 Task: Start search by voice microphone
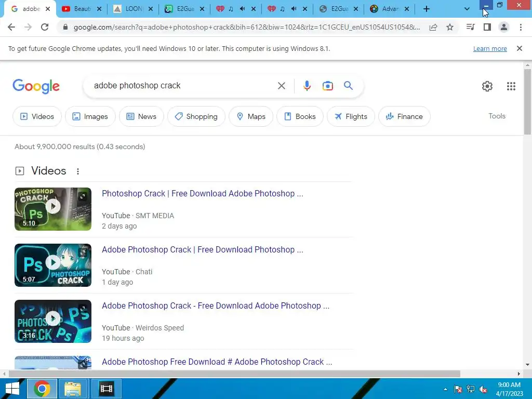pos(307,86)
